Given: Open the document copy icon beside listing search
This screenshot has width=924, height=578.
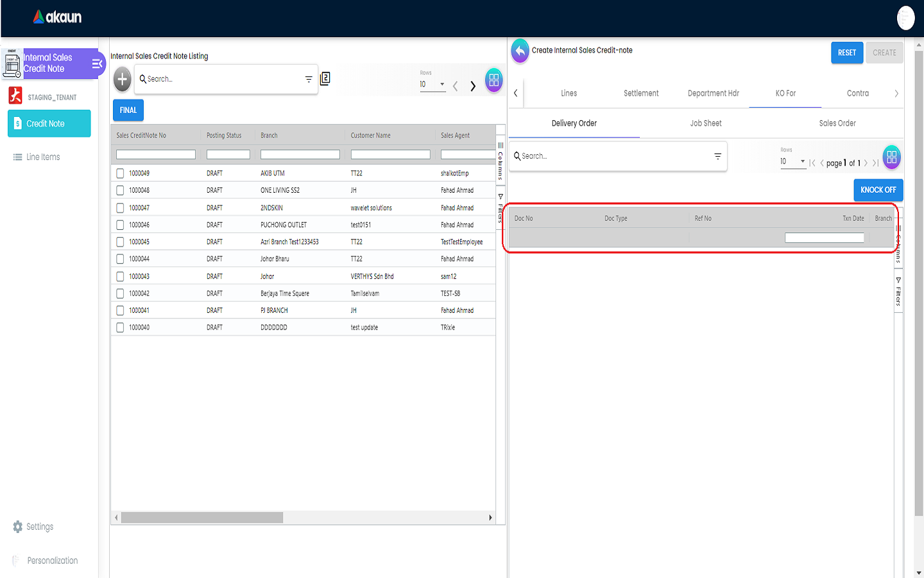Looking at the screenshot, I should [x=325, y=78].
